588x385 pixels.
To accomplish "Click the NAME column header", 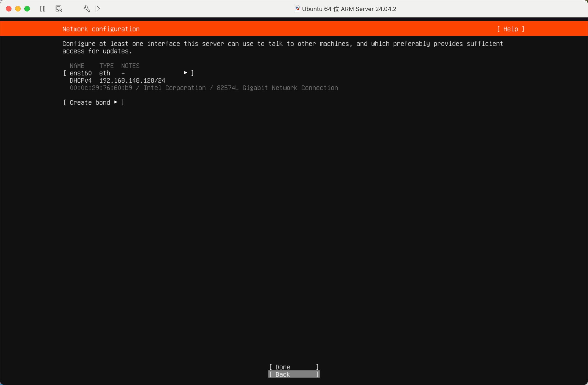I will [77, 66].
